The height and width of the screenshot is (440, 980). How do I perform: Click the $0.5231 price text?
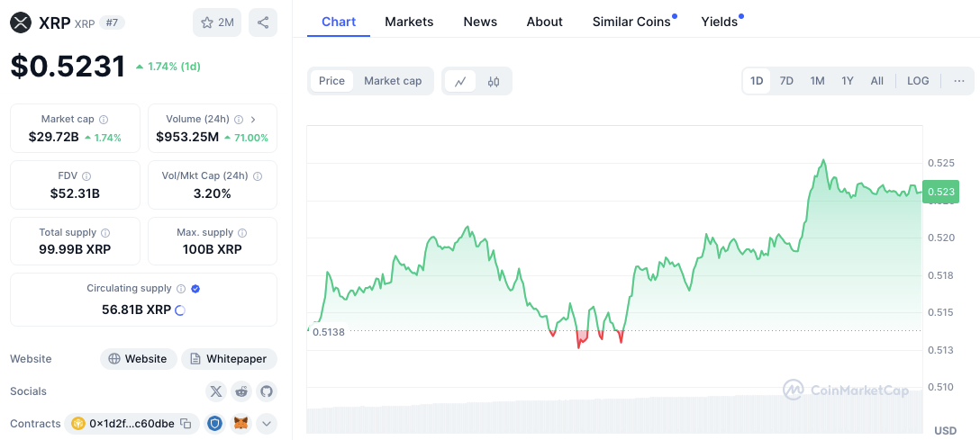tap(68, 67)
